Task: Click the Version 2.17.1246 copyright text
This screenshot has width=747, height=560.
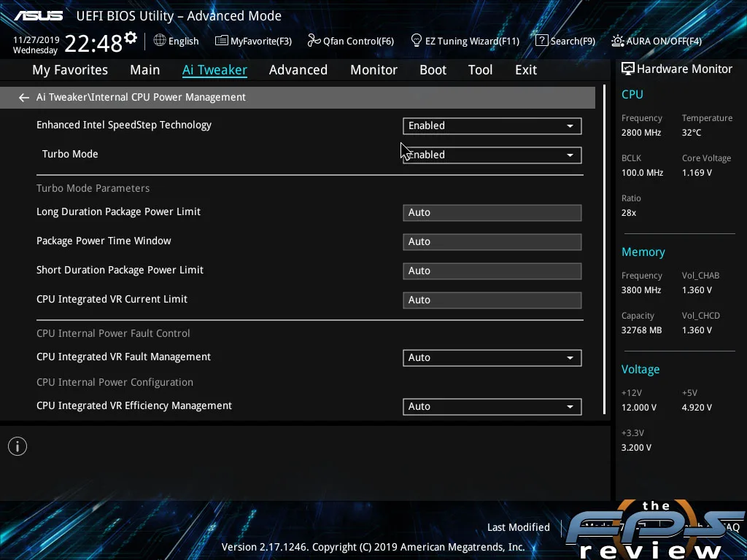Action: pos(373,547)
